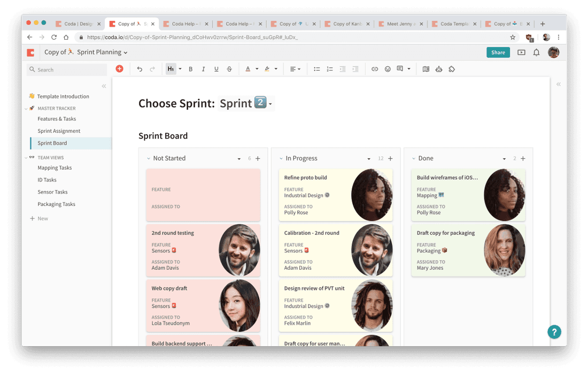Collapse the In Progress column header

point(281,158)
